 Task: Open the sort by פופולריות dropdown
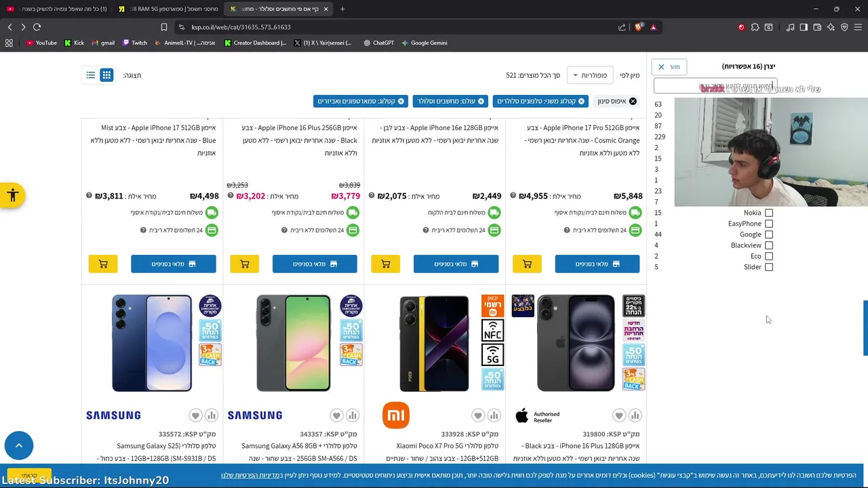[589, 75]
